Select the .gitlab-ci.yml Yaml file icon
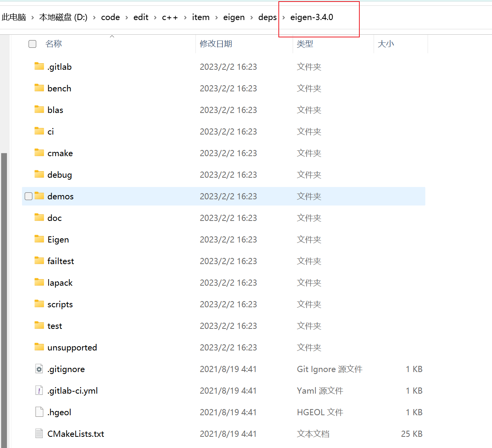Image resolution: width=492 pixels, height=448 pixels. coord(39,390)
